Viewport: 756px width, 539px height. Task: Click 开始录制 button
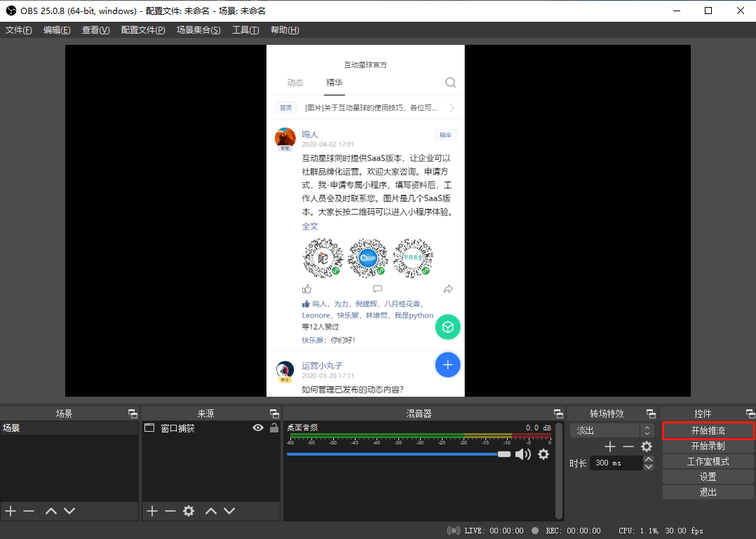click(x=708, y=446)
